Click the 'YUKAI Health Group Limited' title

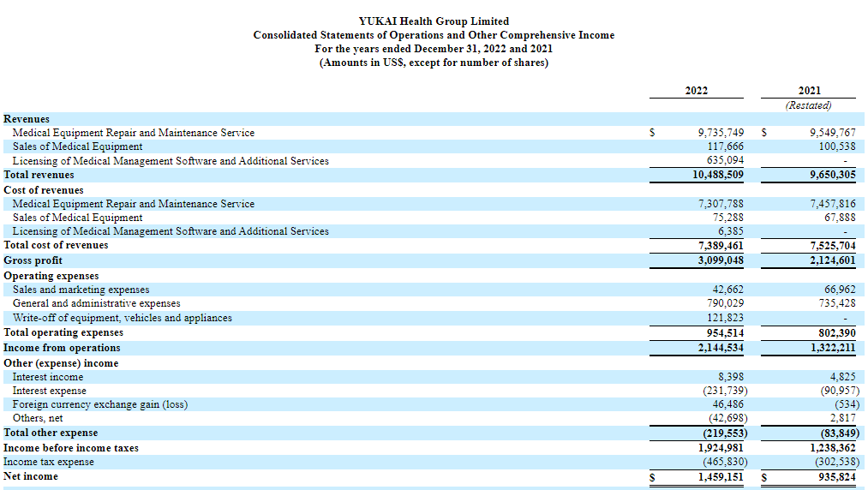point(434,21)
